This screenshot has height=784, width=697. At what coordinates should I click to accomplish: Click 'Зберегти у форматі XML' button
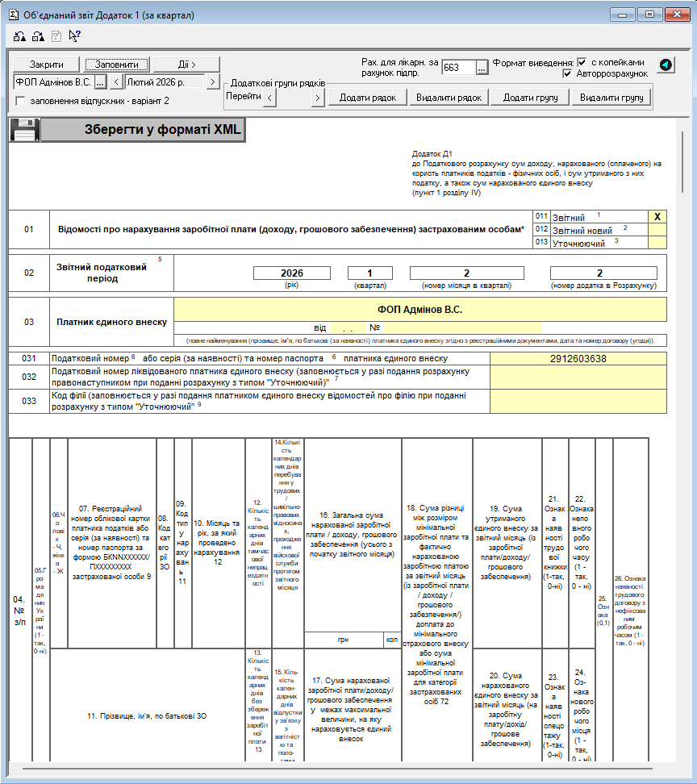(x=142, y=130)
